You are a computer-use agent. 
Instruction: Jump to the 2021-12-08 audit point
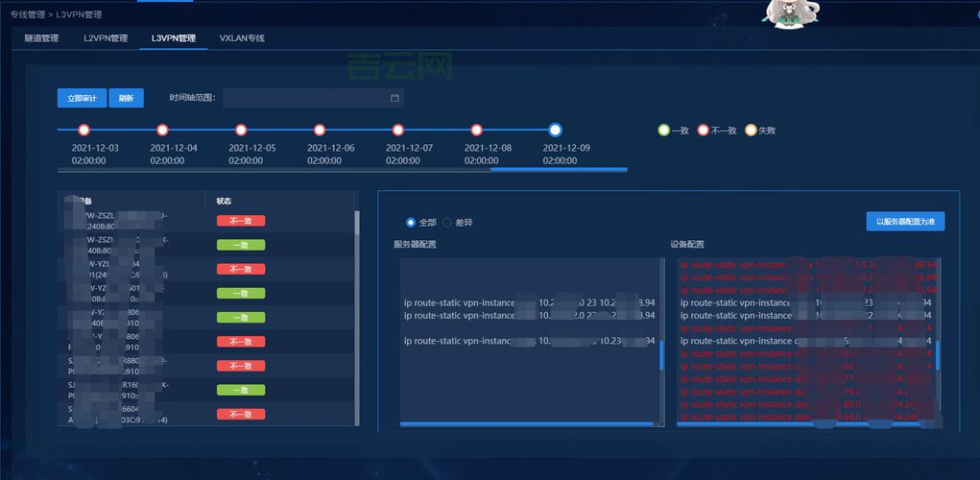point(476,130)
